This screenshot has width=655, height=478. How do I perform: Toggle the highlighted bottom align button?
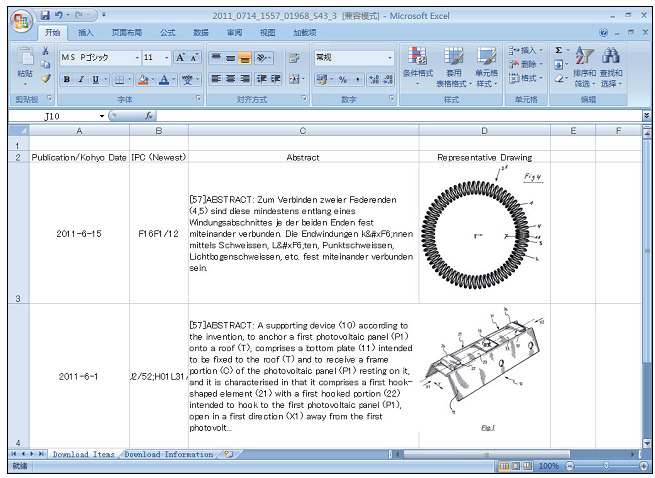click(244, 58)
